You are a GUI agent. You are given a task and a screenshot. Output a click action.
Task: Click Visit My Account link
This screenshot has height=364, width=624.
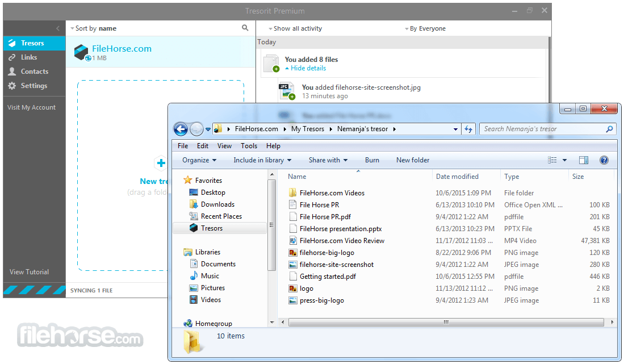(x=31, y=107)
